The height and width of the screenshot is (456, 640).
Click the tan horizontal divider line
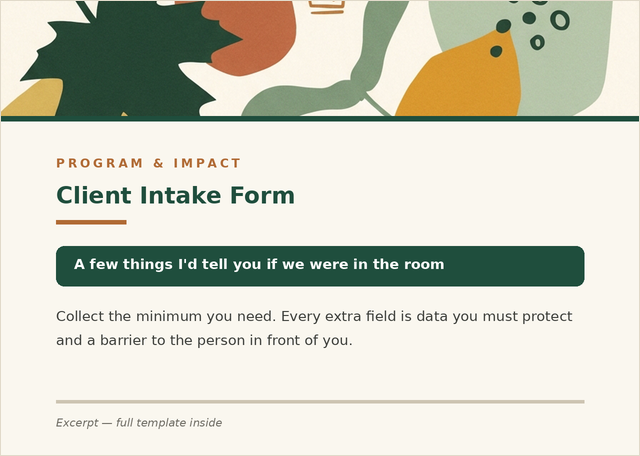pos(320,402)
